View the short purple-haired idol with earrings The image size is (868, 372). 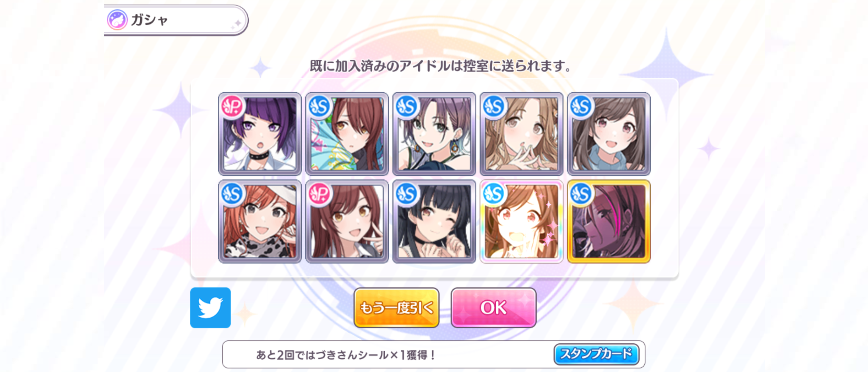coord(434,134)
